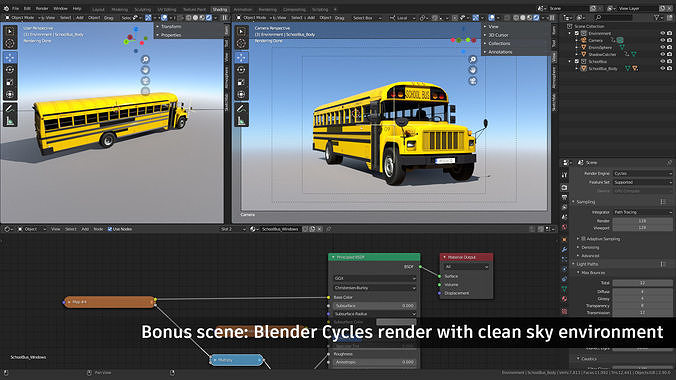Viewport: 676px width, 380px height.
Task: Hide the EnviroSphere object in the outliner
Action: coord(663,47)
